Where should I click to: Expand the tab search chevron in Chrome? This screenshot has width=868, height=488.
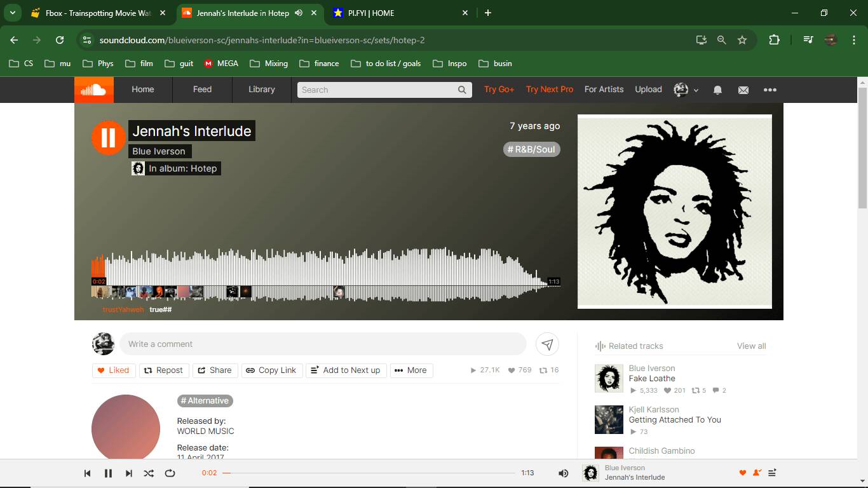click(x=12, y=13)
